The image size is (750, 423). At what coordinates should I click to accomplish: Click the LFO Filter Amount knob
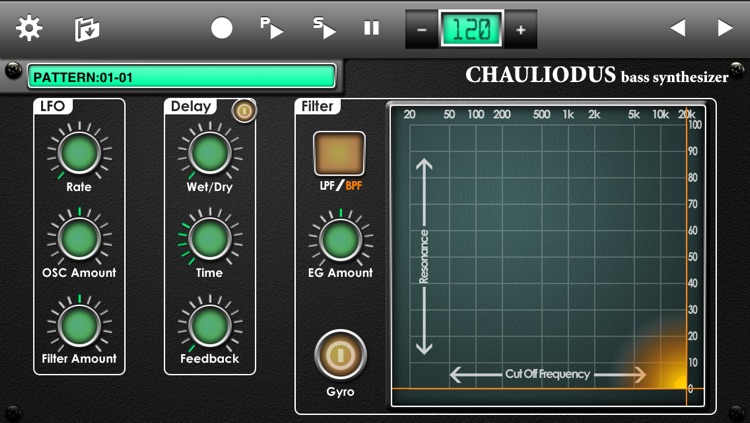79,325
